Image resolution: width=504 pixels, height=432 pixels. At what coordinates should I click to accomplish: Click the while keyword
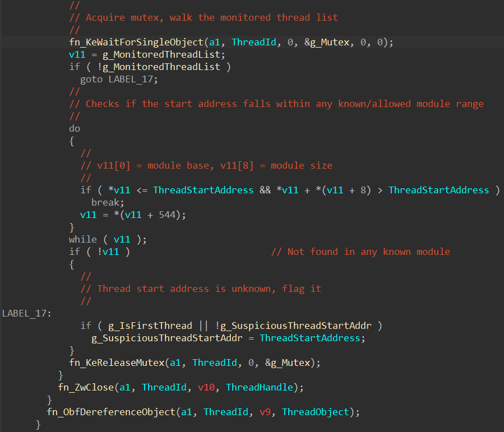pyautogui.click(x=82, y=239)
